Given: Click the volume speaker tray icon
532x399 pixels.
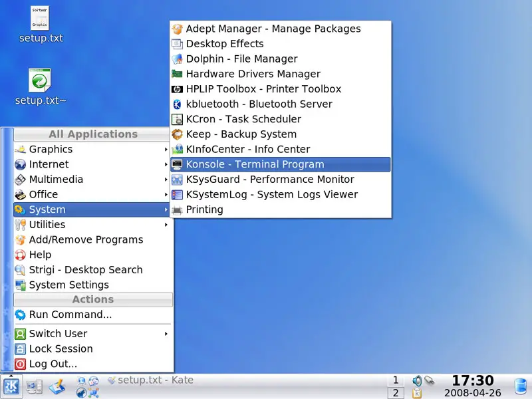Looking at the screenshot, I should point(417,381).
